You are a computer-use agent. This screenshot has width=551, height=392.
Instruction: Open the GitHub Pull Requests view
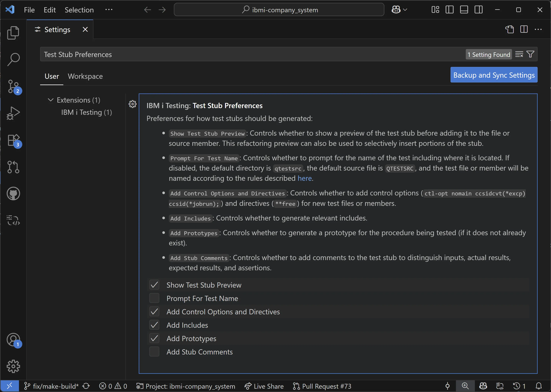coord(13,167)
